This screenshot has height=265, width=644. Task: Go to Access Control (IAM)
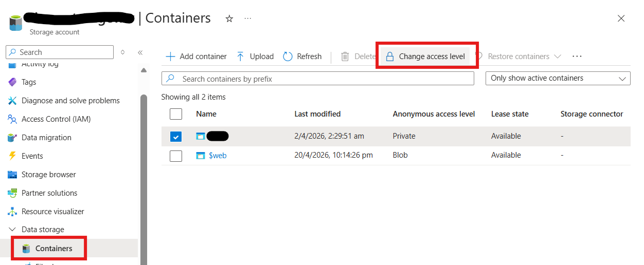[x=56, y=119]
